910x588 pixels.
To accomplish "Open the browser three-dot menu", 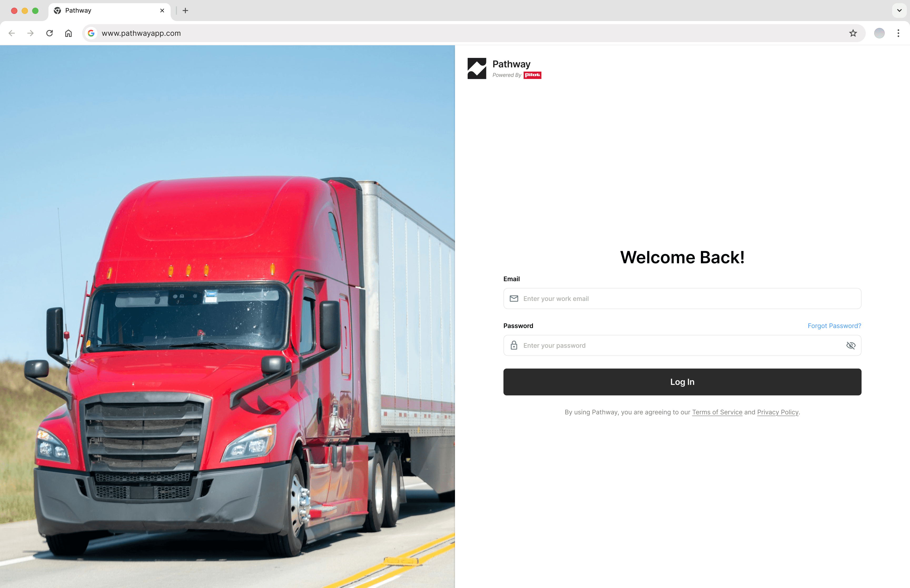I will click(898, 33).
